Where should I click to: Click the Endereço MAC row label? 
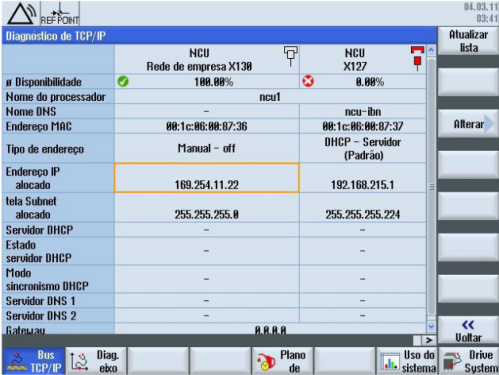[39, 126]
